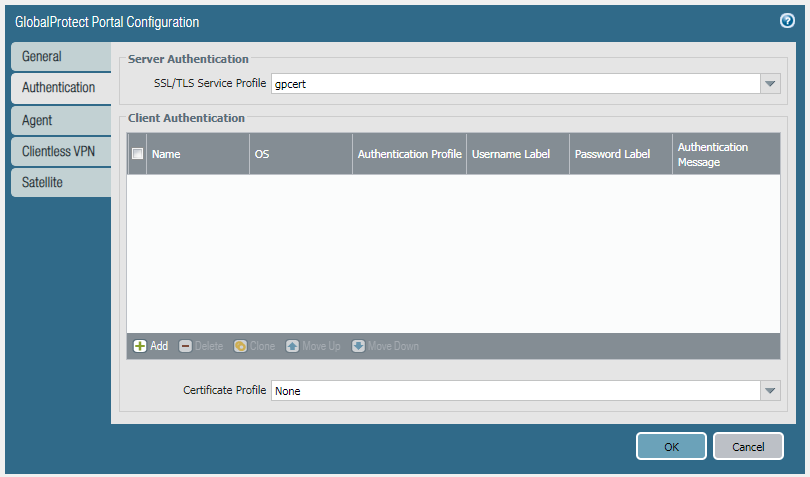Click the green Add icon
Viewport: 810px width, 477px height.
point(140,346)
